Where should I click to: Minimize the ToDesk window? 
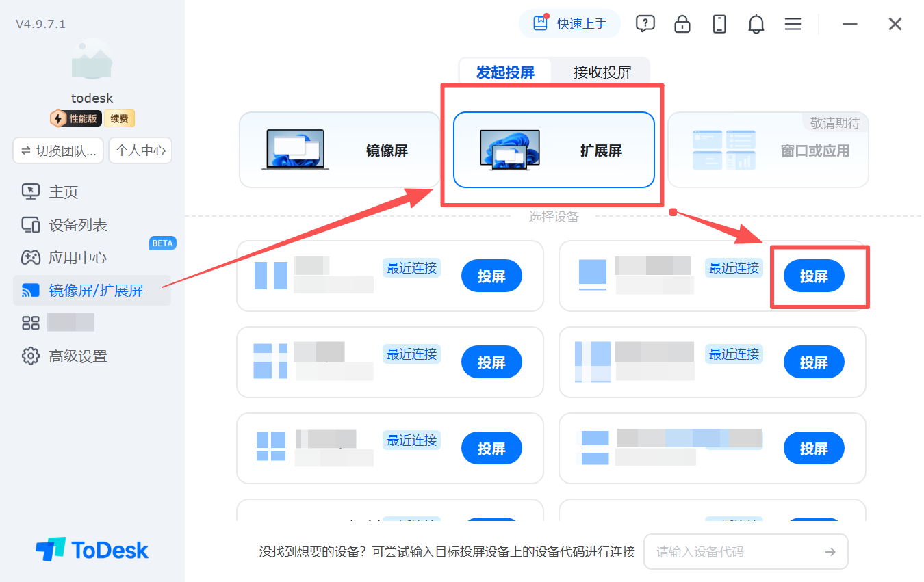pos(850,24)
